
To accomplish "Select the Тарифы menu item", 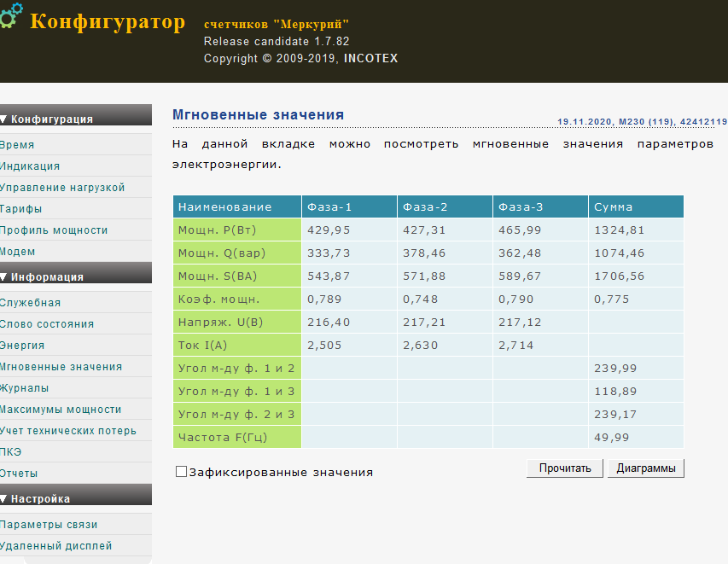I will (x=20, y=209).
